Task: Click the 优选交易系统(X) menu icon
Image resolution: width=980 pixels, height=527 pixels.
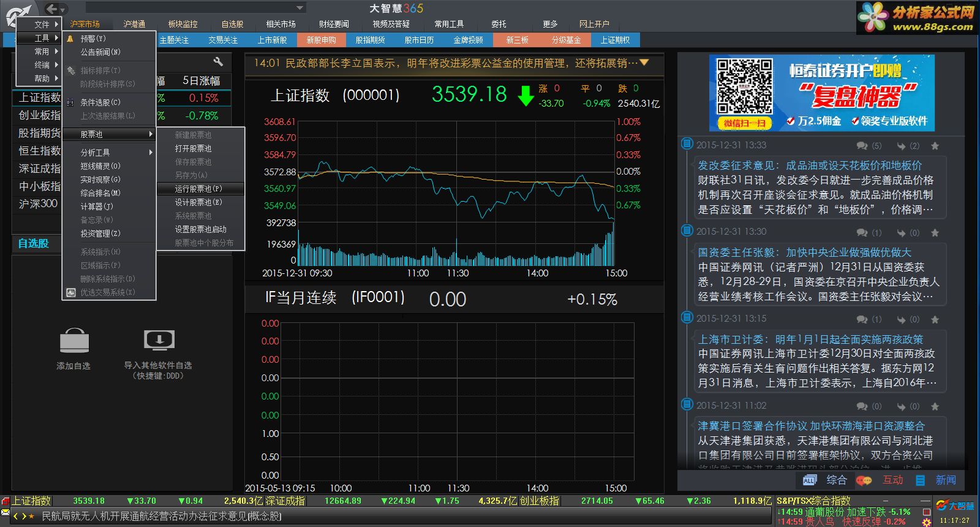Action: pos(70,292)
